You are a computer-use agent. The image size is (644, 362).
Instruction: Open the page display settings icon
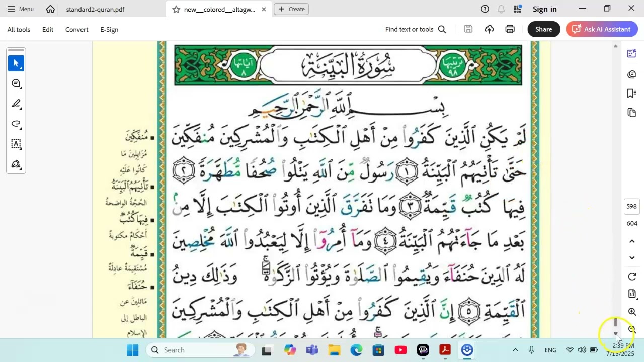click(632, 294)
